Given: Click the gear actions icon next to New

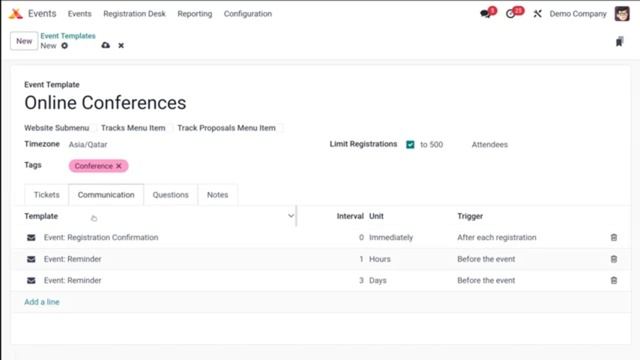Looking at the screenshot, I should tap(64, 46).
